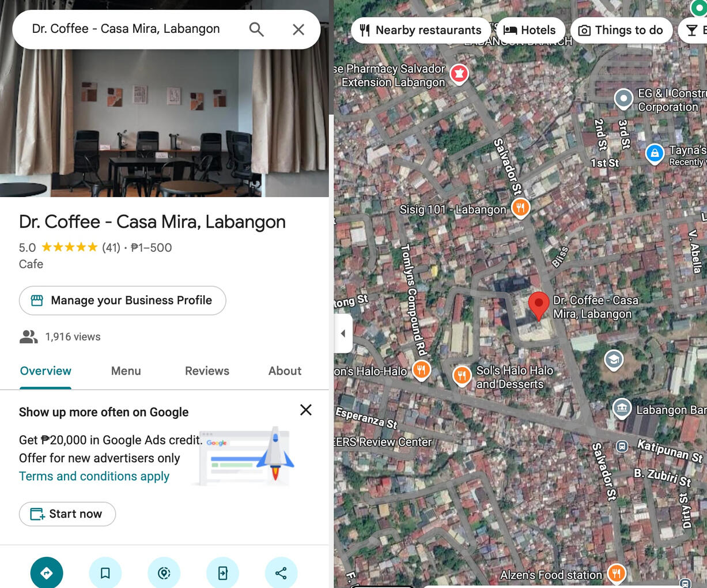Viewport: 707px width, 588px height.
Task: Select the Overview tab
Action: (46, 371)
